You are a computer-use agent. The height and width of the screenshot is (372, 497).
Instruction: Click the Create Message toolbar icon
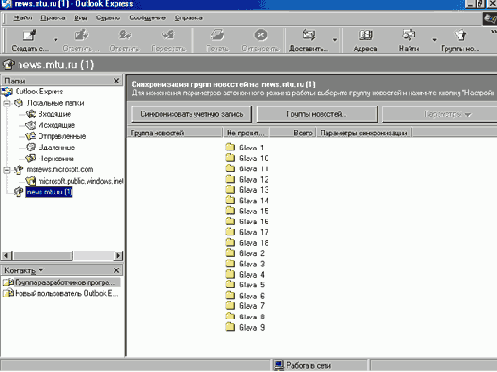pos(29,35)
